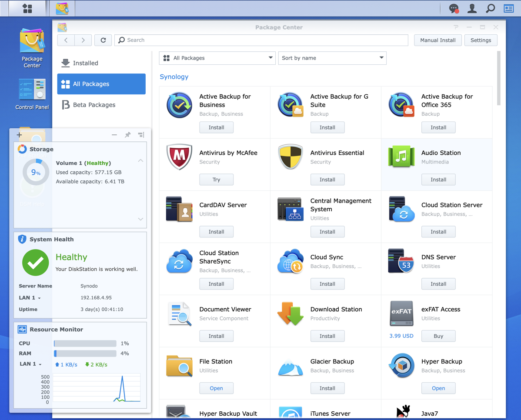Buy exFAT Access package
The height and width of the screenshot is (420, 521).
tap(438, 336)
